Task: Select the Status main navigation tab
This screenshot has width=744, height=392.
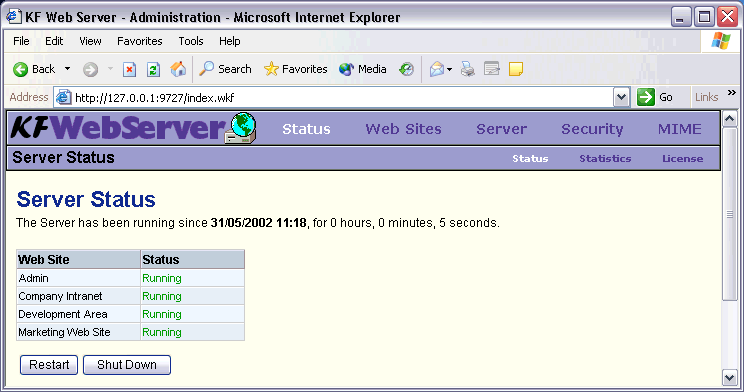Action: pos(306,129)
